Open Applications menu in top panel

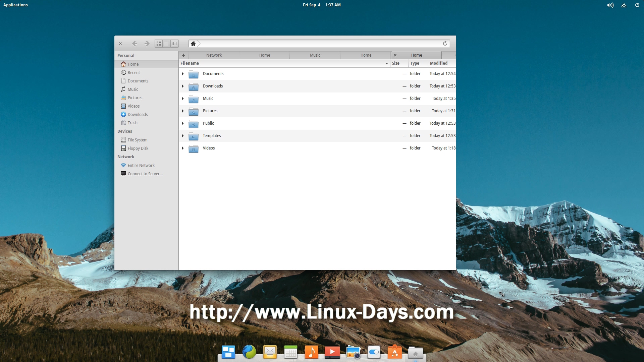coord(15,5)
